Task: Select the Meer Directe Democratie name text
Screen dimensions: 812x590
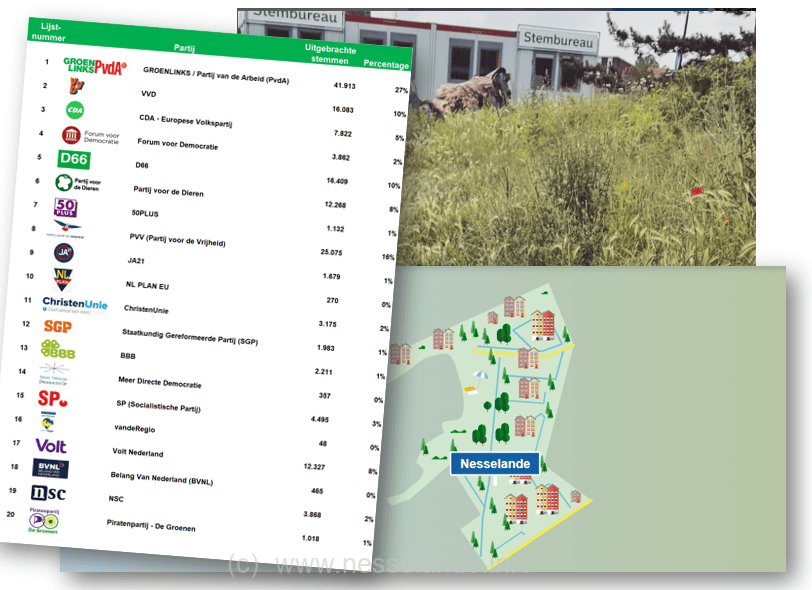Action: pos(160,383)
